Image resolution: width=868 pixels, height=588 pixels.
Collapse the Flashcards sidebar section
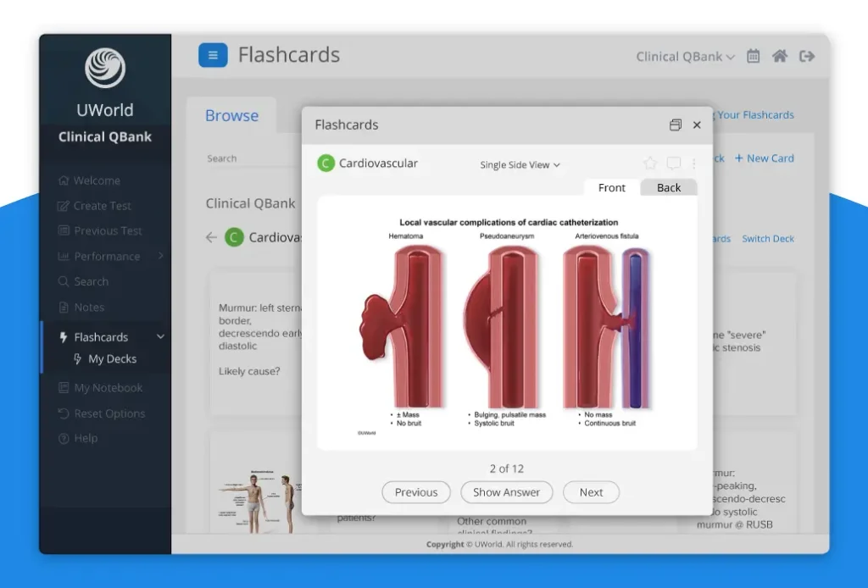click(160, 337)
